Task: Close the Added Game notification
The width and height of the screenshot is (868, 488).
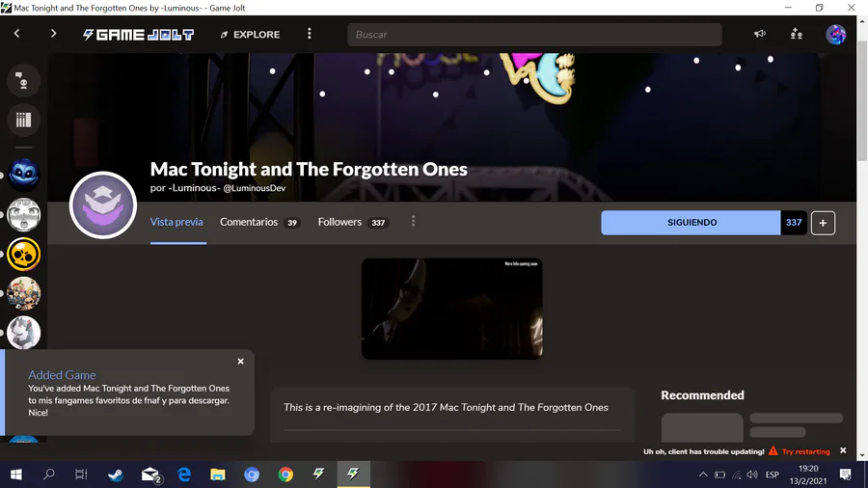Action: click(240, 362)
